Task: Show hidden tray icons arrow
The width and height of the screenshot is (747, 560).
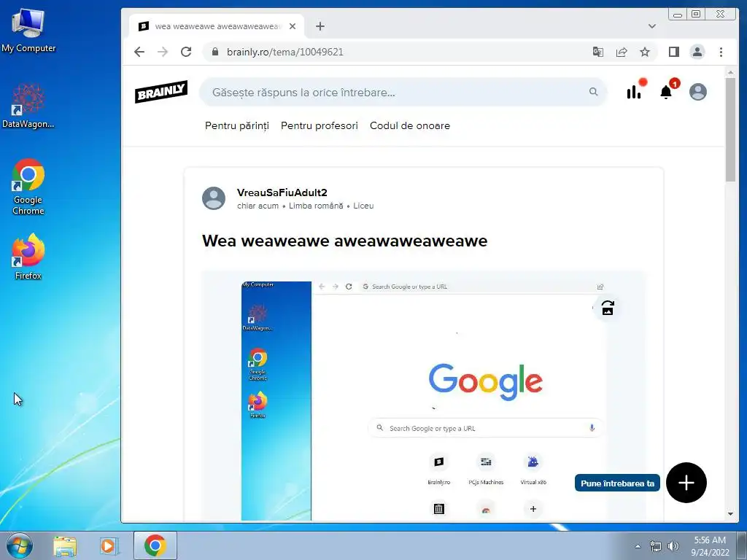Action: tap(638, 546)
